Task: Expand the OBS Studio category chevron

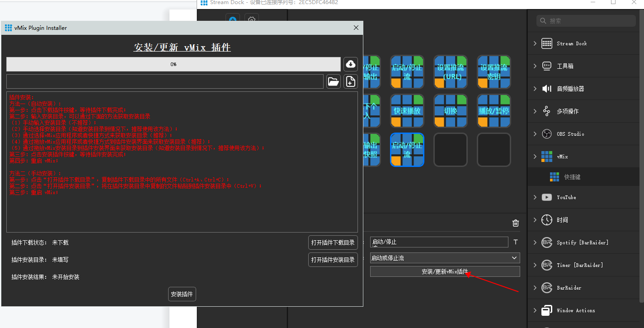Action: pos(535,134)
